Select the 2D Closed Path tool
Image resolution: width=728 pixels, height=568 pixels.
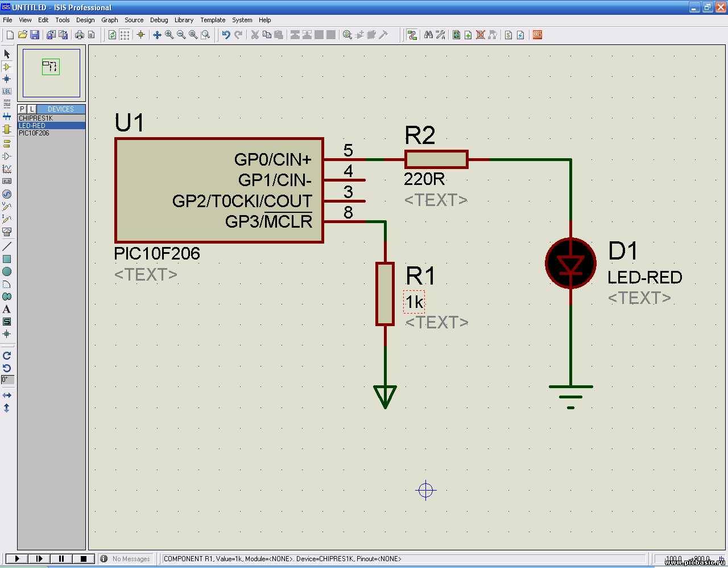7,297
